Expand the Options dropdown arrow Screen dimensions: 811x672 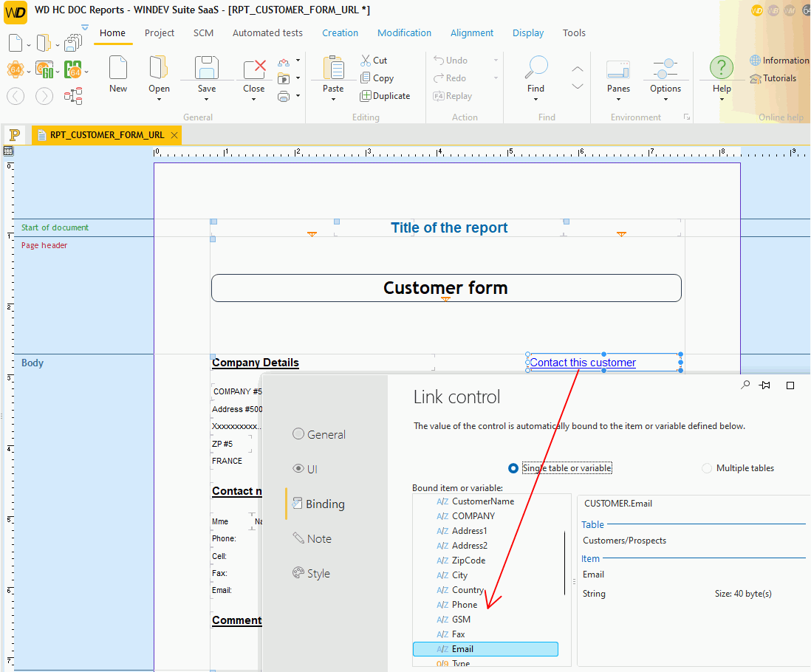(x=665, y=99)
